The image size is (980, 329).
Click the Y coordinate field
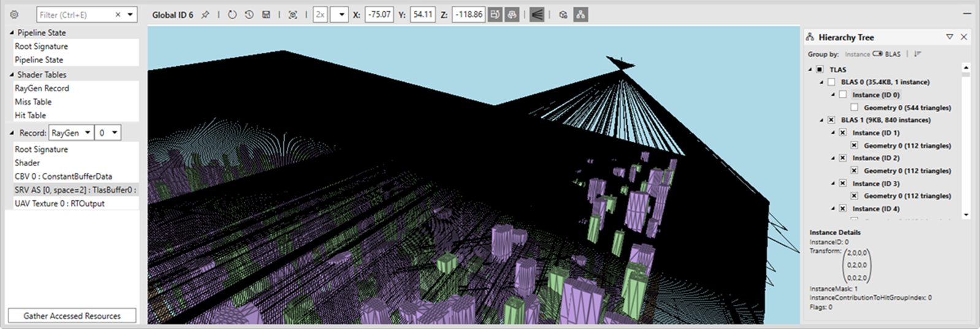(423, 15)
